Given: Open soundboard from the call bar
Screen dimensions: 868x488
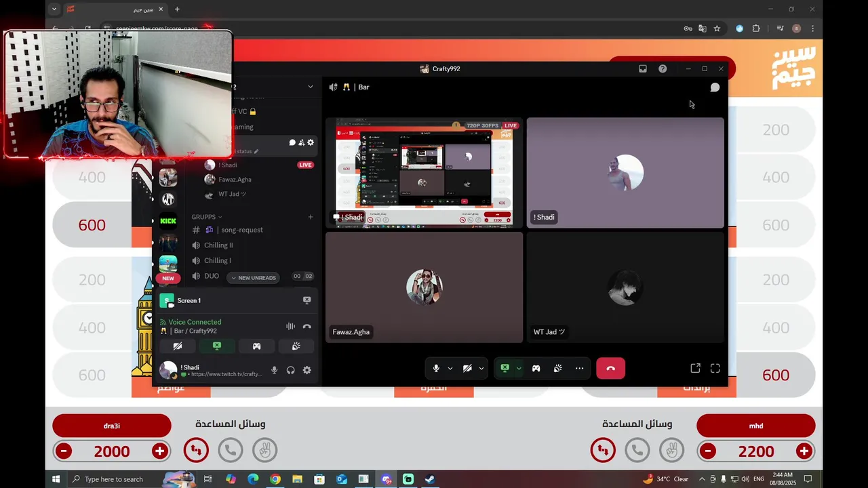Looking at the screenshot, I should [x=557, y=368].
